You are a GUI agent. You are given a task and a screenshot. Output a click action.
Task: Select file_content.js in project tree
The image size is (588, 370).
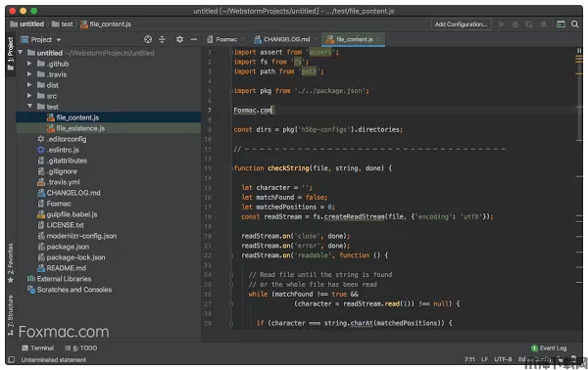click(109, 117)
